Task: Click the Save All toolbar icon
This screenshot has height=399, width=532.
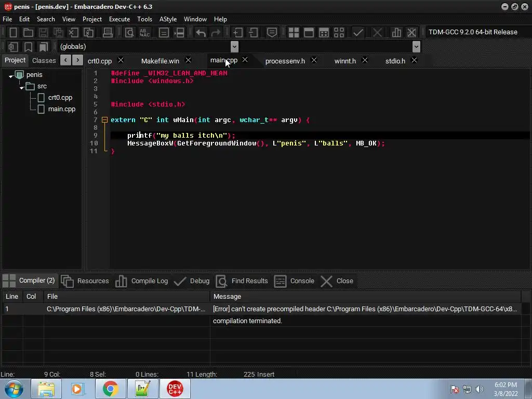Action: pyautogui.click(x=58, y=33)
